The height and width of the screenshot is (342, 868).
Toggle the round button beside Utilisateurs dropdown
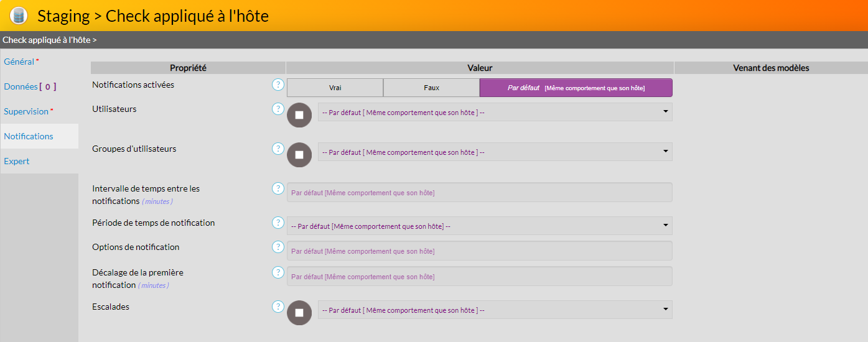(x=299, y=115)
